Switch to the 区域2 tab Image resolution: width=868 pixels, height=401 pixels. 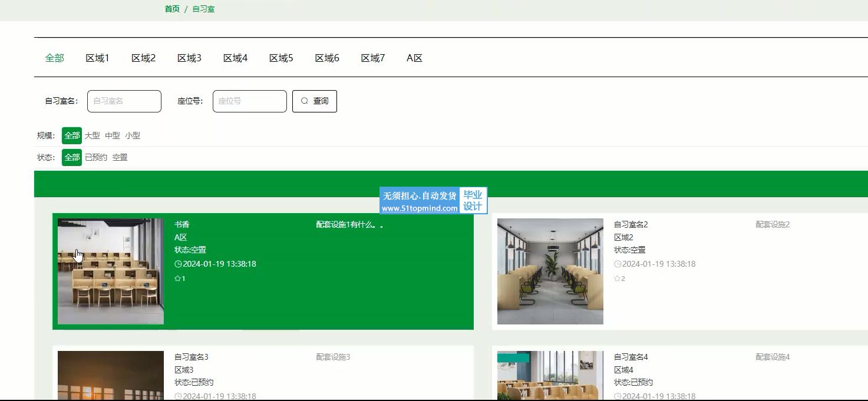(x=144, y=58)
